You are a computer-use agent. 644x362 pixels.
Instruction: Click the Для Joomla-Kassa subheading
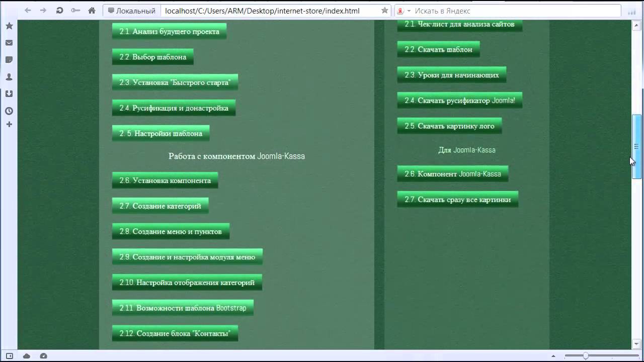[x=467, y=150]
